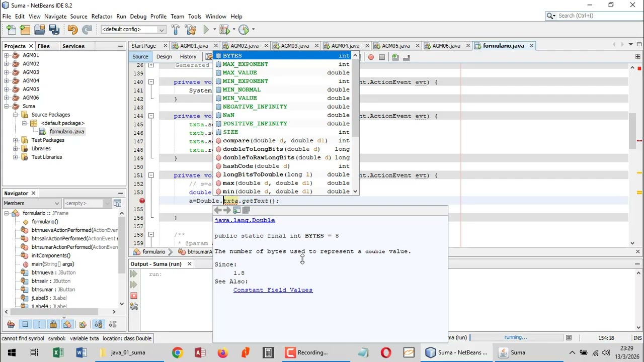The width and height of the screenshot is (644, 362).
Task: Select NaN in completion list
Action: point(283,115)
